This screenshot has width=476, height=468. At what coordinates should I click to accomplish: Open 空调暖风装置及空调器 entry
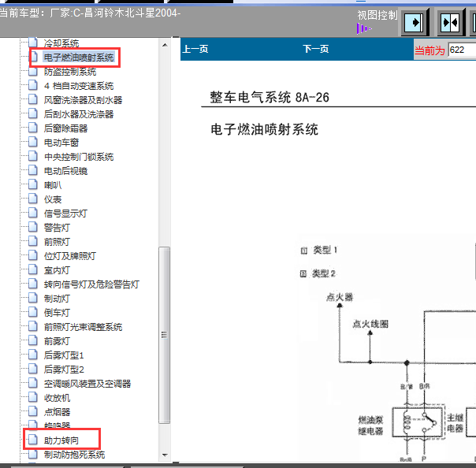[87, 384]
